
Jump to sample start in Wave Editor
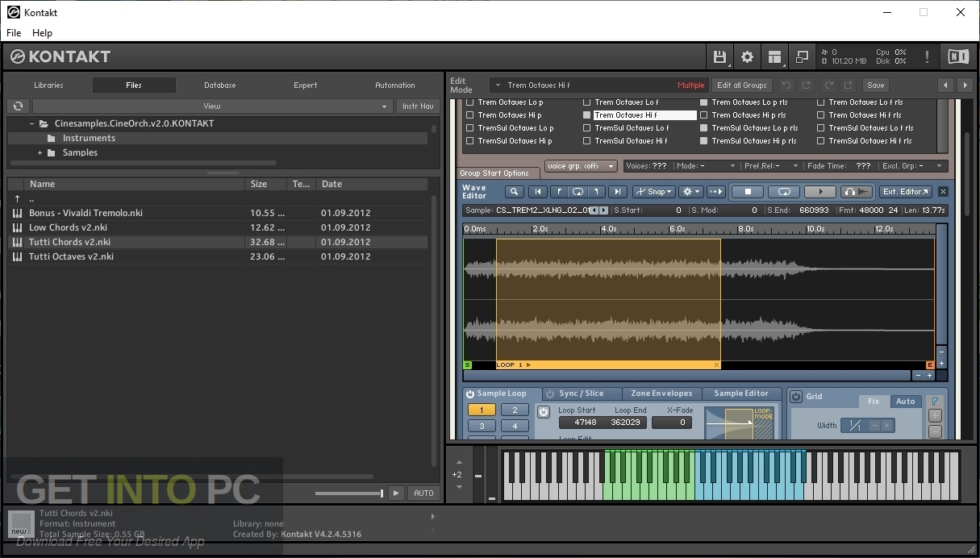tap(537, 192)
